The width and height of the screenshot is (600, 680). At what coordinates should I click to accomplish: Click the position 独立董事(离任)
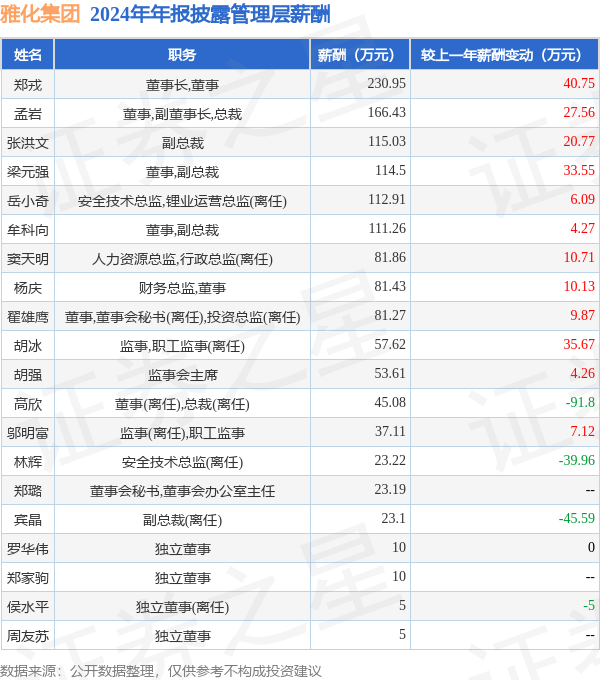pos(182,608)
